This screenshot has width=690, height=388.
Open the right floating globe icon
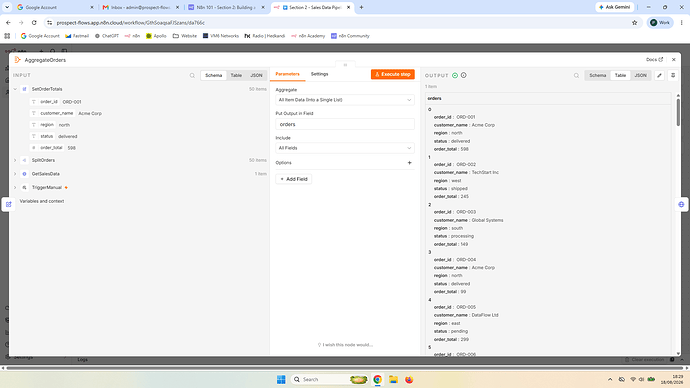681,204
